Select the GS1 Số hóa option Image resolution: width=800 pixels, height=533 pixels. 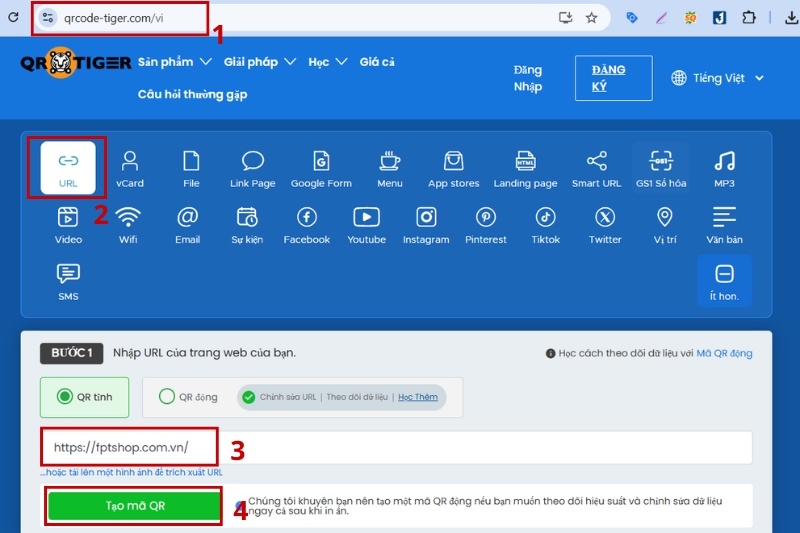click(x=661, y=169)
